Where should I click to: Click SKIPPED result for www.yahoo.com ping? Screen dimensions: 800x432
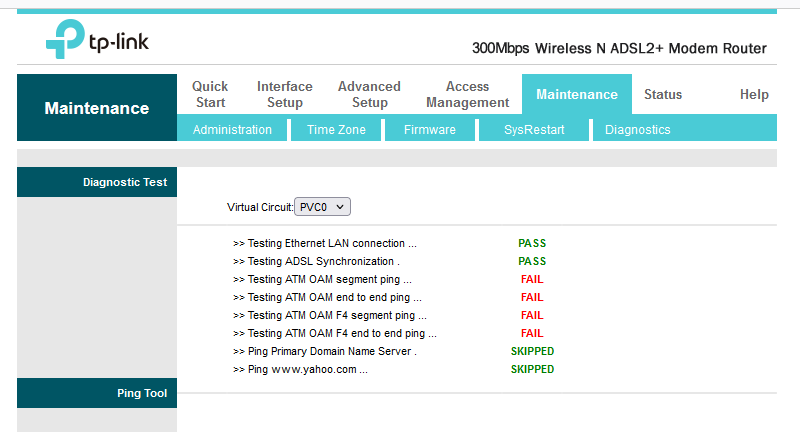[x=532, y=369]
